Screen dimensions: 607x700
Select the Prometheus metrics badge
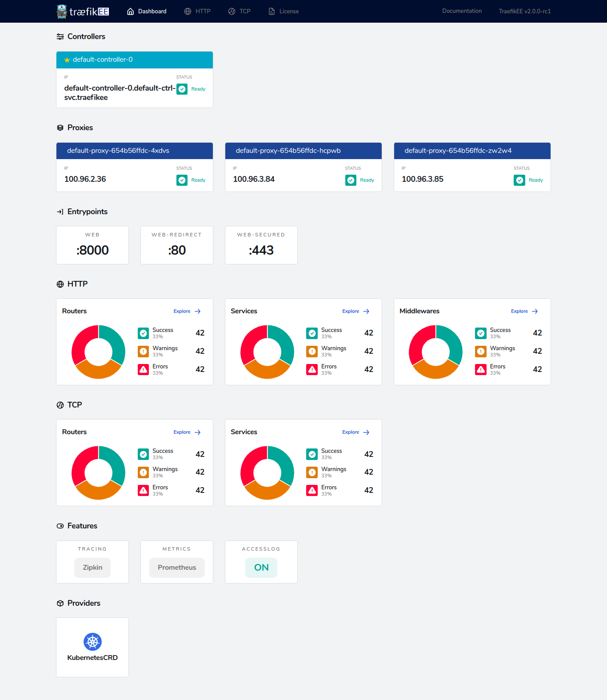click(x=177, y=568)
